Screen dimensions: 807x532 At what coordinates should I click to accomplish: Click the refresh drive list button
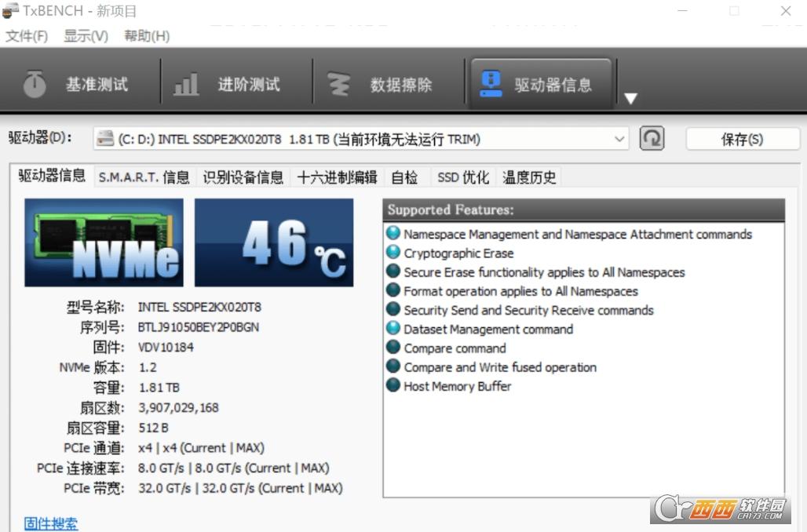[652, 138]
